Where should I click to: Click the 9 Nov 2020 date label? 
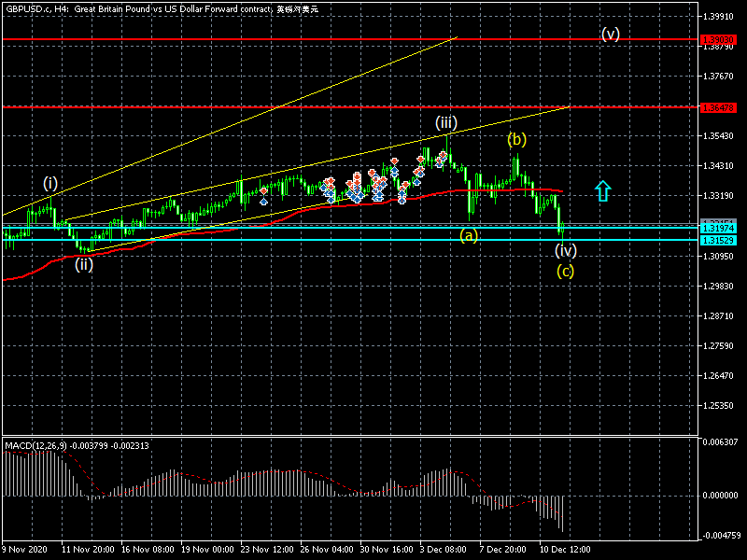point(25,549)
